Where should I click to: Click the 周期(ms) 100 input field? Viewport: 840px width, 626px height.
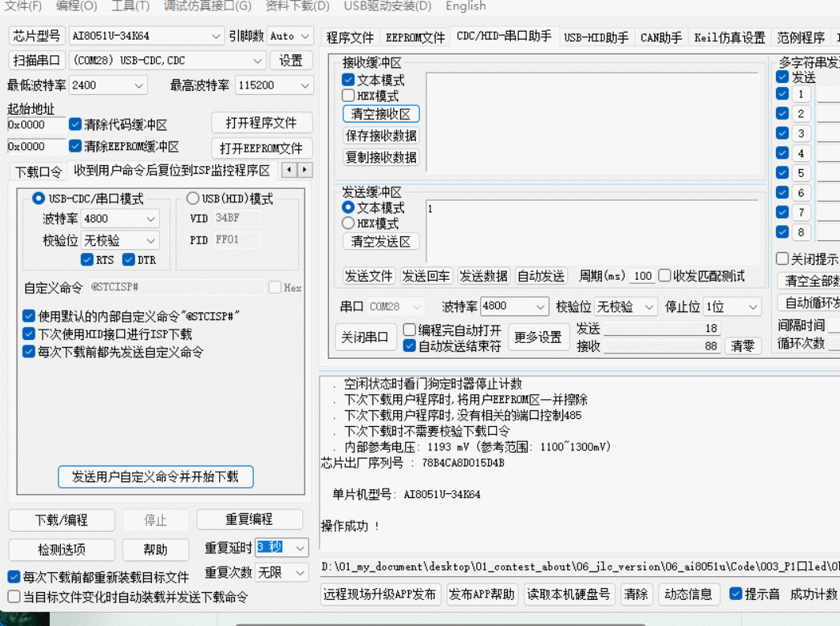(642, 276)
